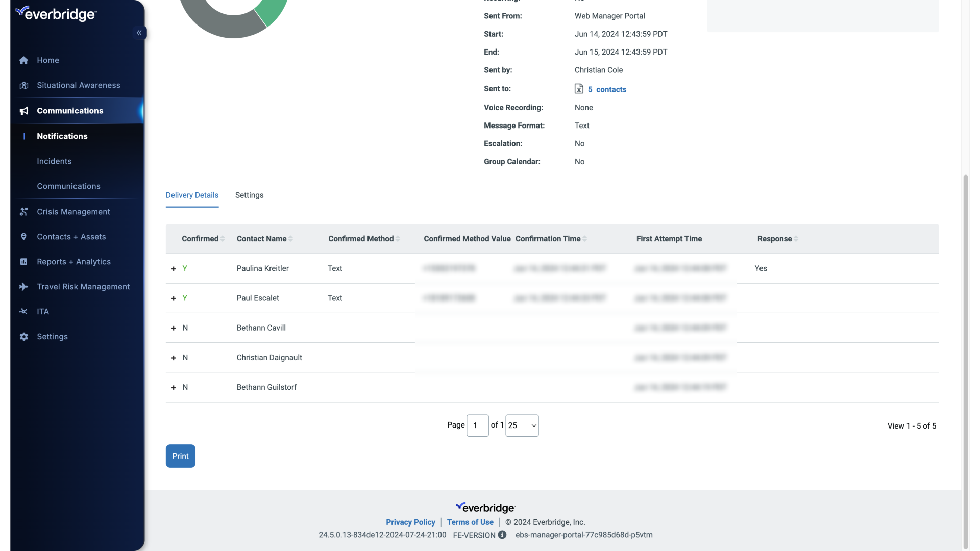
Task: Select the Delivery Details tab
Action: (192, 195)
